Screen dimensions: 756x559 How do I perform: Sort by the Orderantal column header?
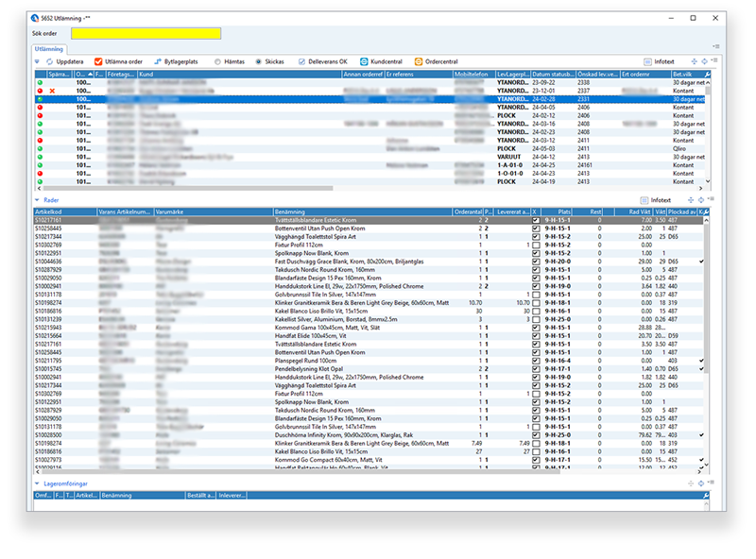click(x=468, y=212)
